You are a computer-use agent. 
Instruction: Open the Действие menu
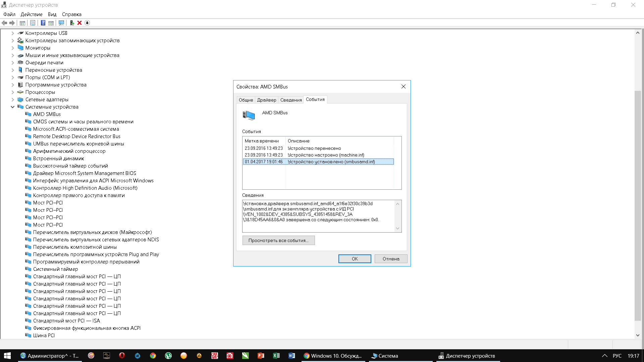tap(32, 14)
